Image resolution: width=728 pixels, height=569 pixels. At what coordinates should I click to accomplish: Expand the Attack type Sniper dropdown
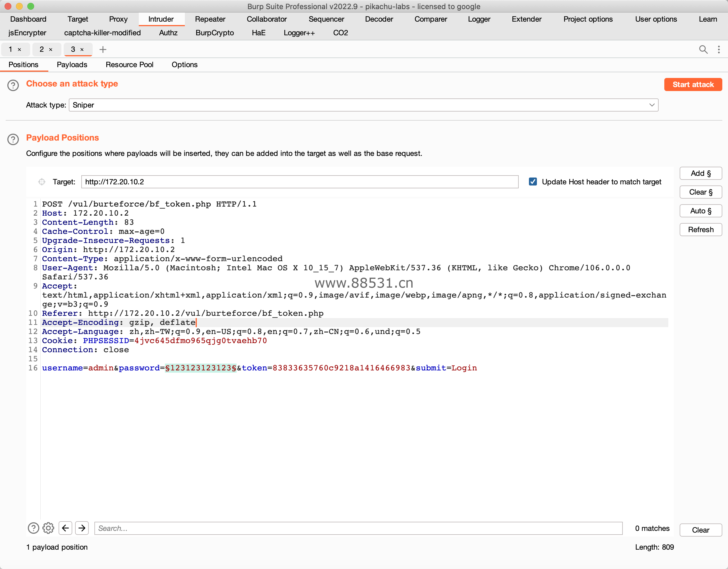click(363, 105)
